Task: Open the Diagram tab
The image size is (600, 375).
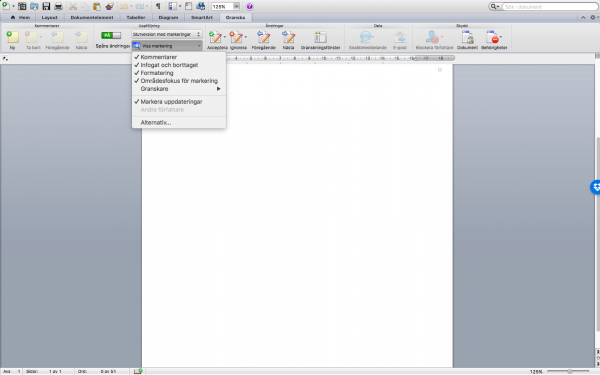Action: tap(168, 18)
